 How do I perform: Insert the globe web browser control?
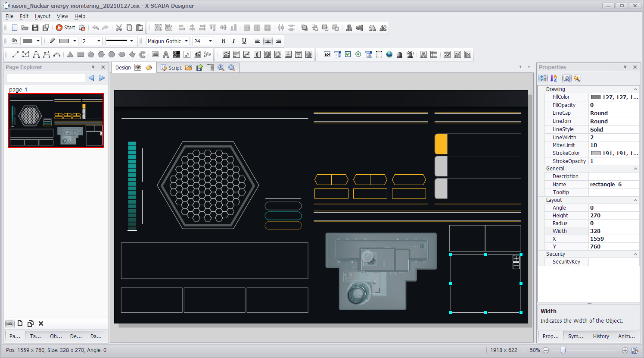[x=389, y=54]
